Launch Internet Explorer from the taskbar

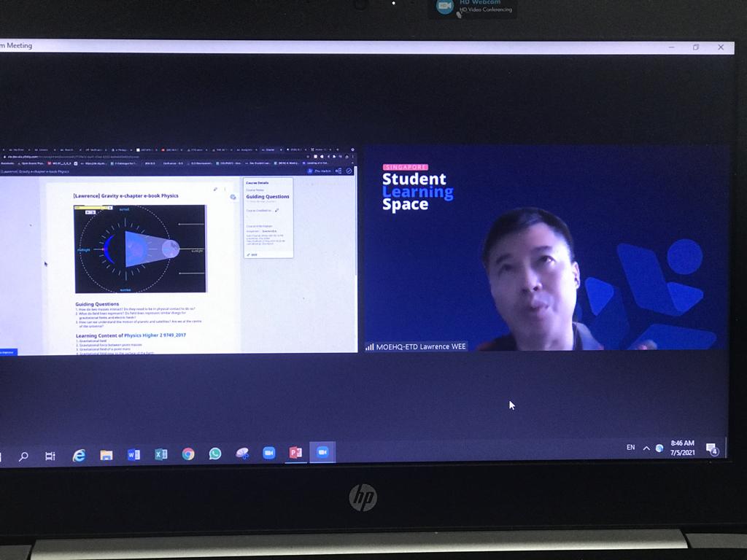[79, 455]
